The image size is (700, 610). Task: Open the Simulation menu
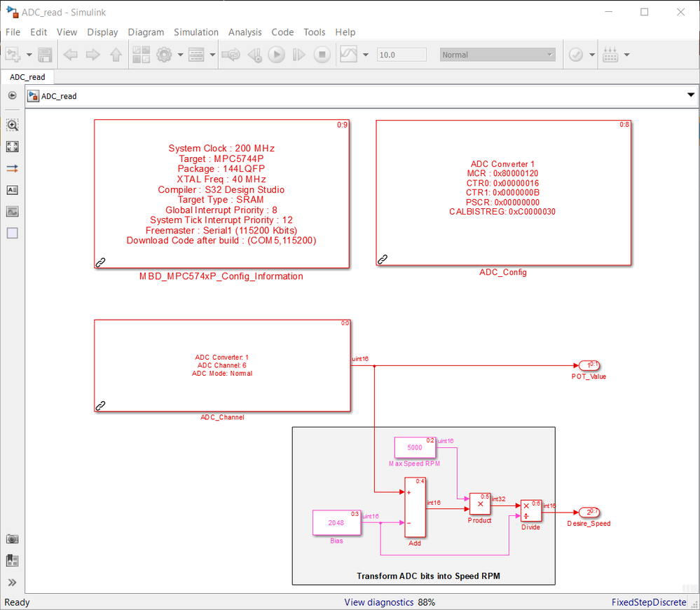click(196, 32)
